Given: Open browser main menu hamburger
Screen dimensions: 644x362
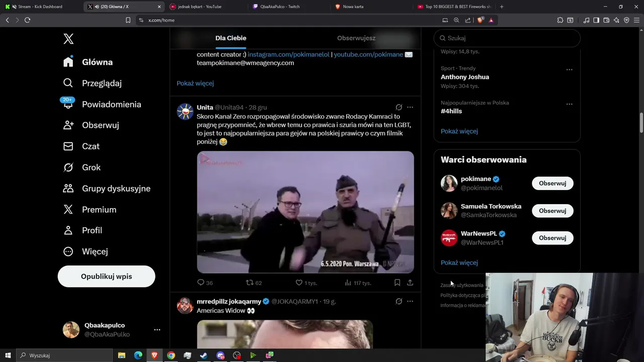Looking at the screenshot, I should pyautogui.click(x=637, y=20).
